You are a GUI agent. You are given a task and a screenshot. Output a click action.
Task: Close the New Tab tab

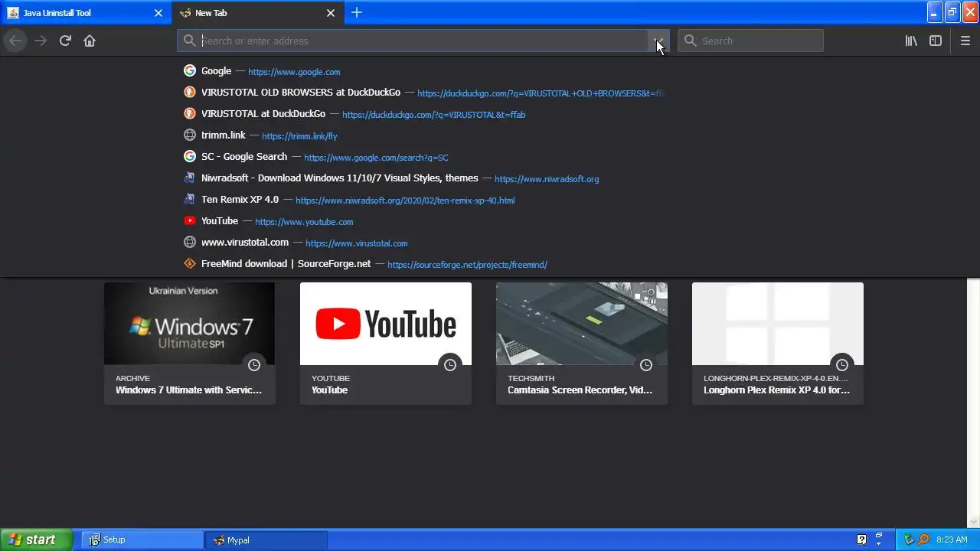331,13
